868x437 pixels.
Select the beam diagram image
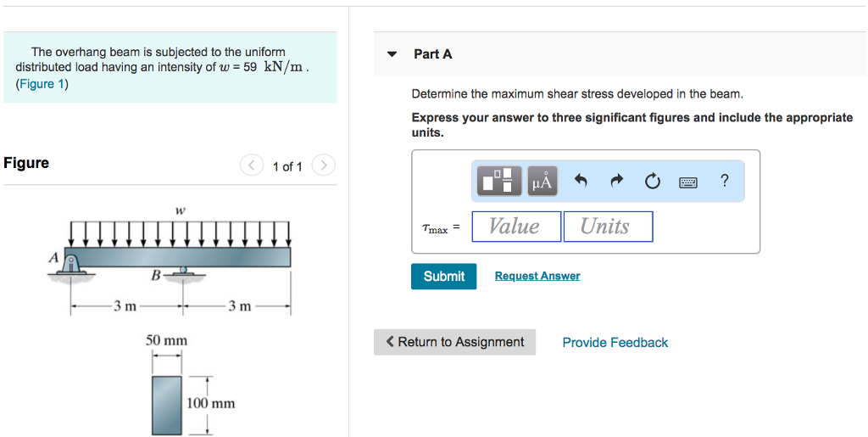171,261
